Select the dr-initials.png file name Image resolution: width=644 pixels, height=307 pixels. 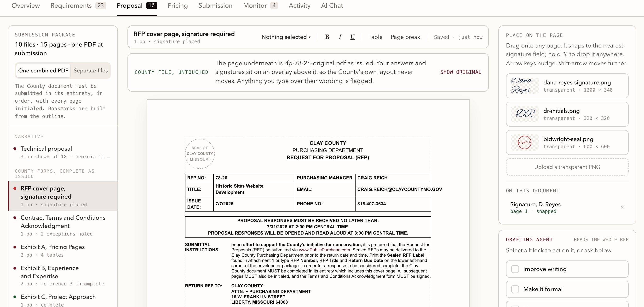click(561, 111)
